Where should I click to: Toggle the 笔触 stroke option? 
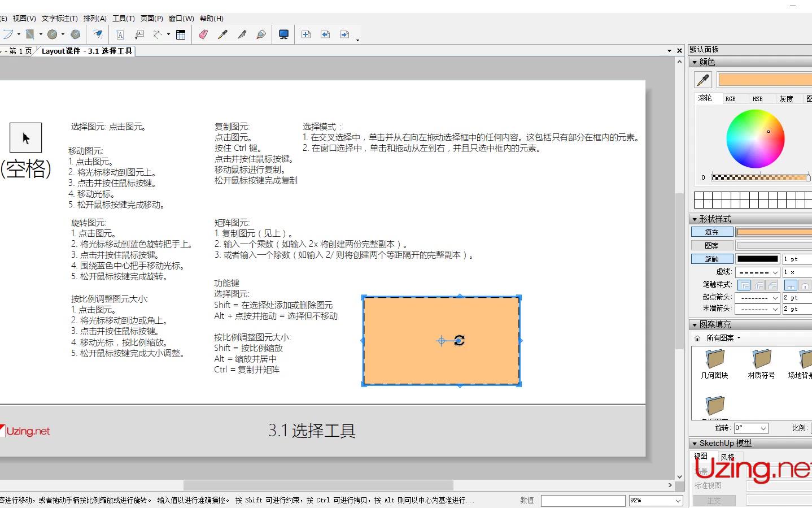point(711,258)
